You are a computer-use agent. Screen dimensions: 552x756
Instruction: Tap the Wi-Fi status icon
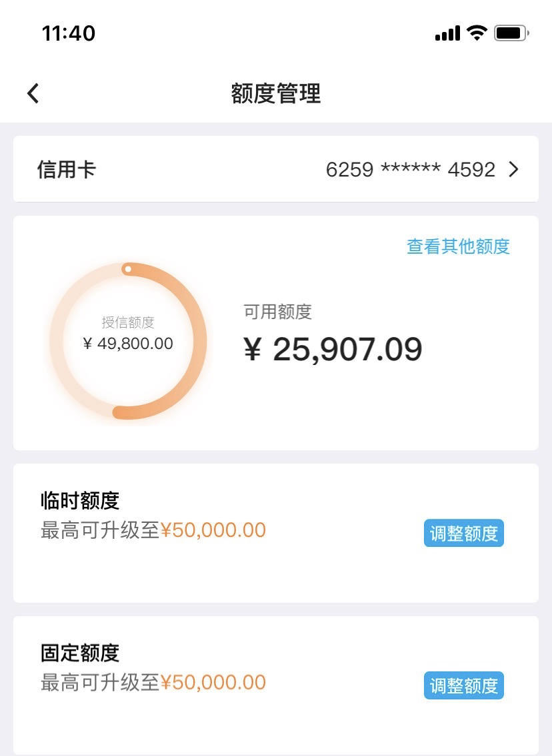coord(477,33)
